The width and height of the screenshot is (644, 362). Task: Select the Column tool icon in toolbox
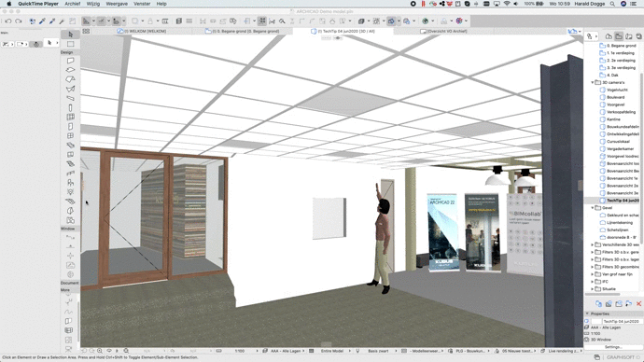tap(70, 107)
